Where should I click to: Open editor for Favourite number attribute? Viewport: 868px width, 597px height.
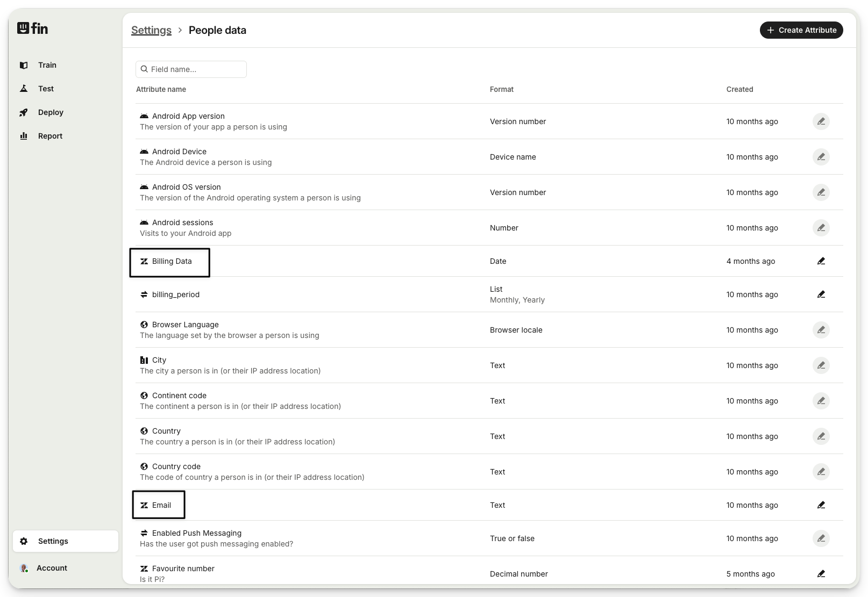pyautogui.click(x=821, y=574)
